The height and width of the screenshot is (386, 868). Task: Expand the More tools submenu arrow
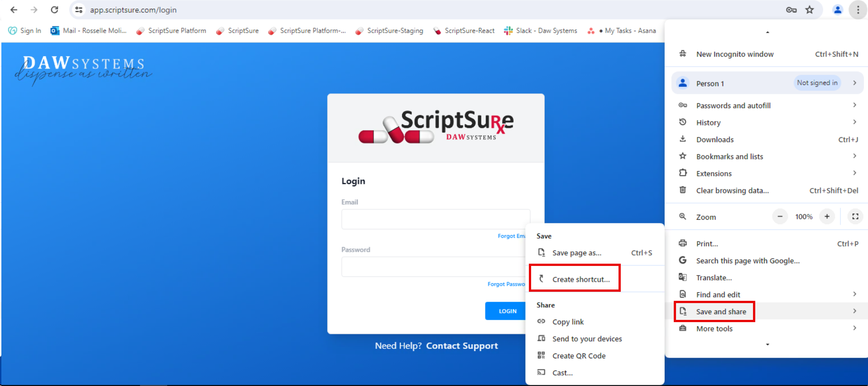point(854,328)
